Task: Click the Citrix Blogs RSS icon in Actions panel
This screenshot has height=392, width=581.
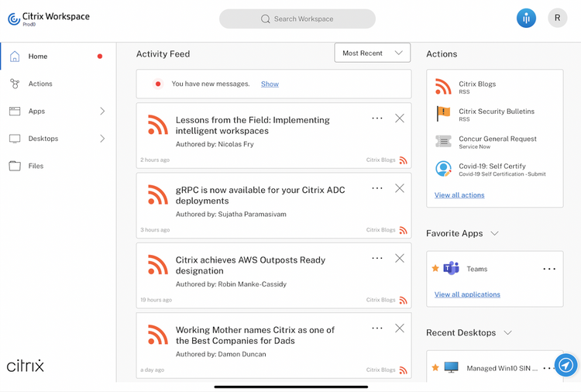Action: [443, 87]
